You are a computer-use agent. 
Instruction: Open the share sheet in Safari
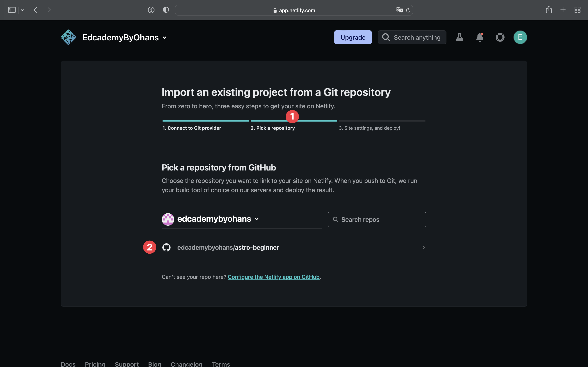549,10
